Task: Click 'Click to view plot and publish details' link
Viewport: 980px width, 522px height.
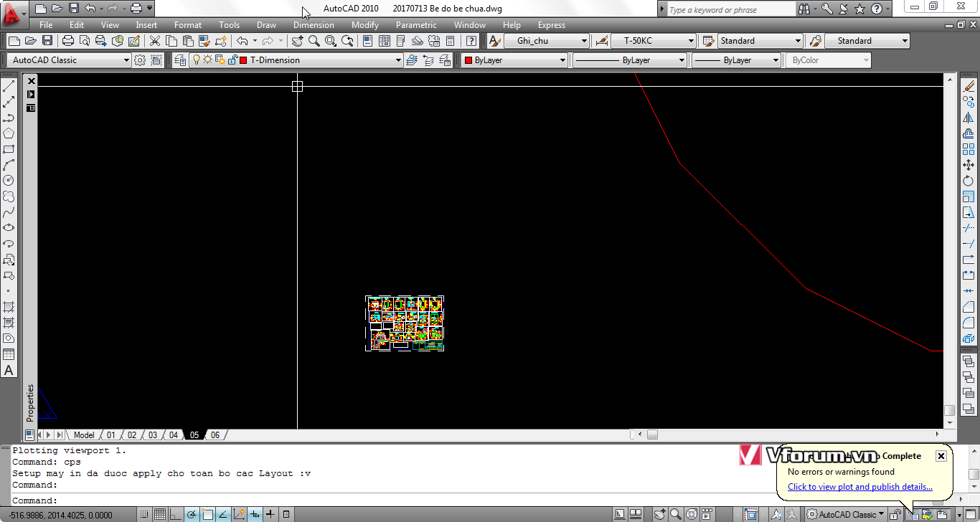Action: (x=860, y=487)
